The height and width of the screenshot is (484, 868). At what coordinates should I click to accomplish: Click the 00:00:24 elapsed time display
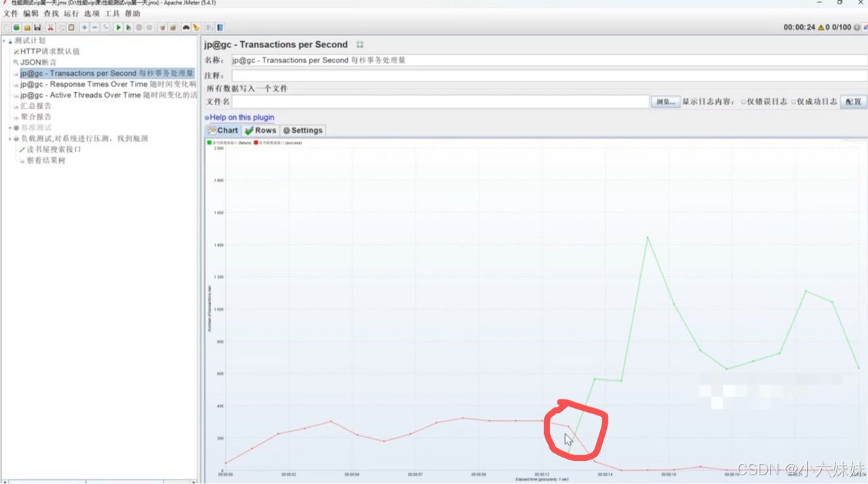pyautogui.click(x=799, y=27)
